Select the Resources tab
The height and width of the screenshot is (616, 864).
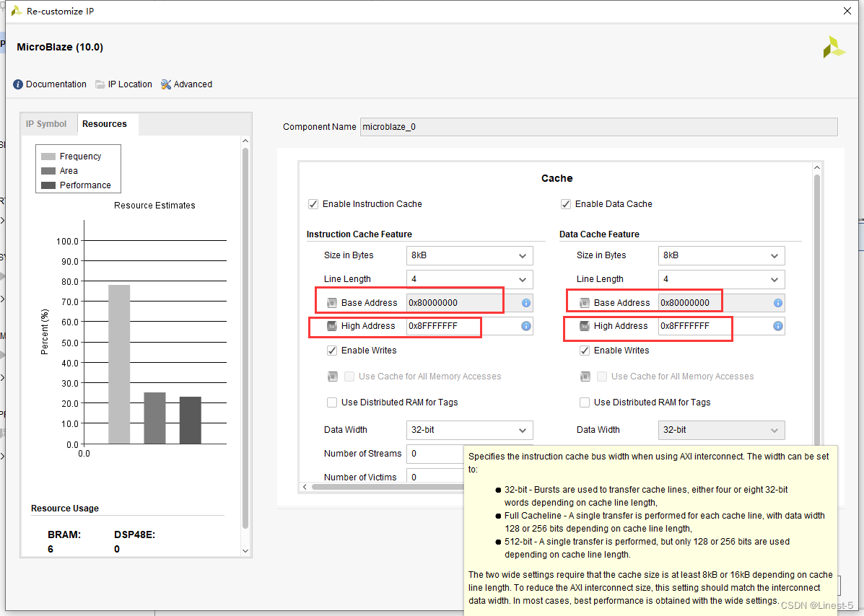(105, 124)
